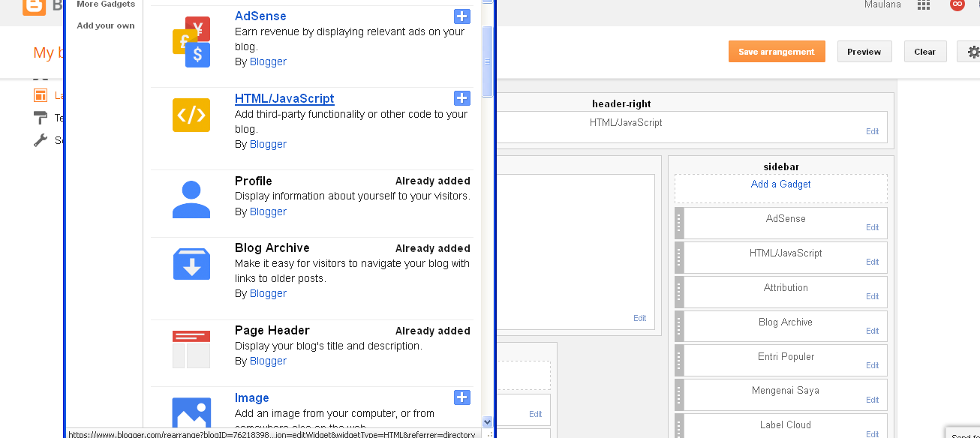Viewport: 980px width, 438px height.
Task: Click the Preview button
Action: [x=864, y=52]
